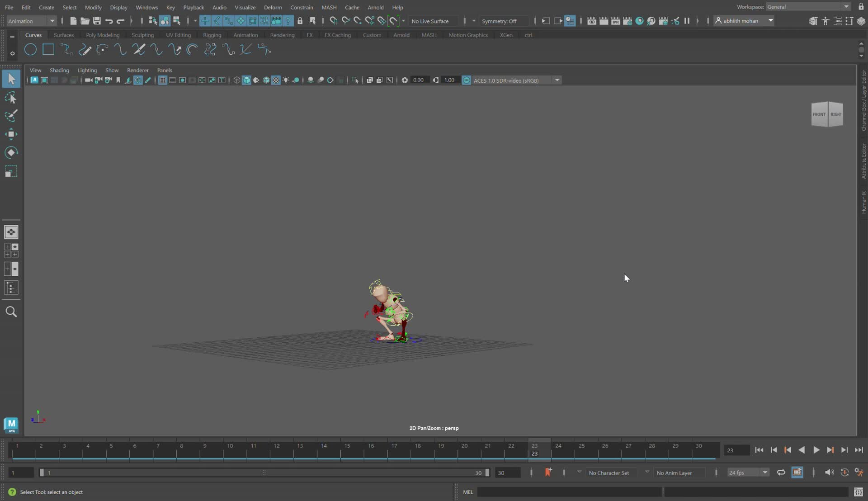The image size is (868, 501).
Task: Enable snap to grids with the magnet icon
Action: (334, 21)
